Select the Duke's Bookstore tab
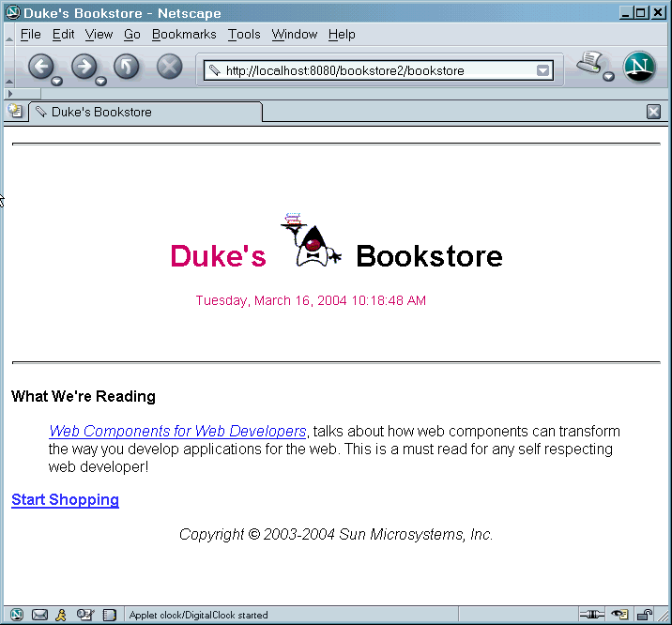The height and width of the screenshot is (625, 672). [x=145, y=112]
